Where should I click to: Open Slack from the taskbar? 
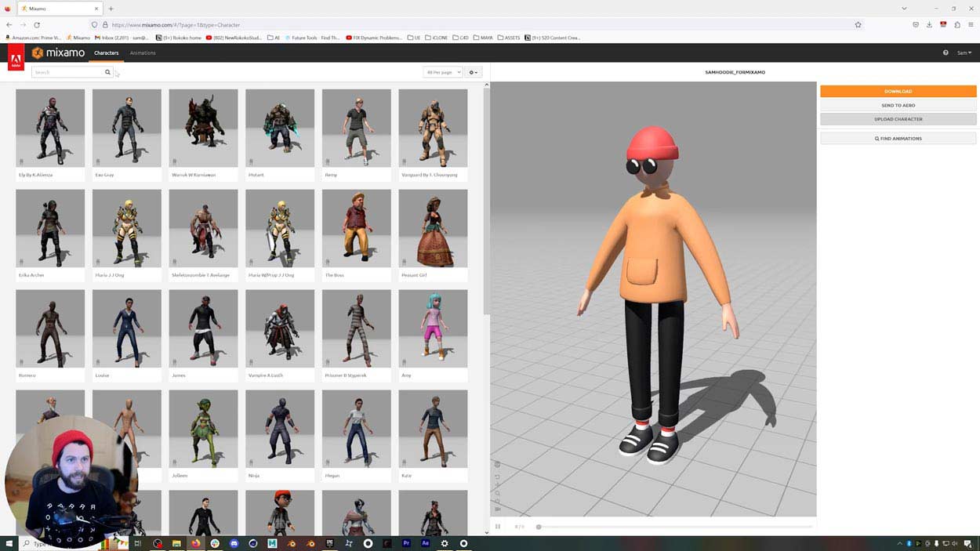tap(215, 543)
